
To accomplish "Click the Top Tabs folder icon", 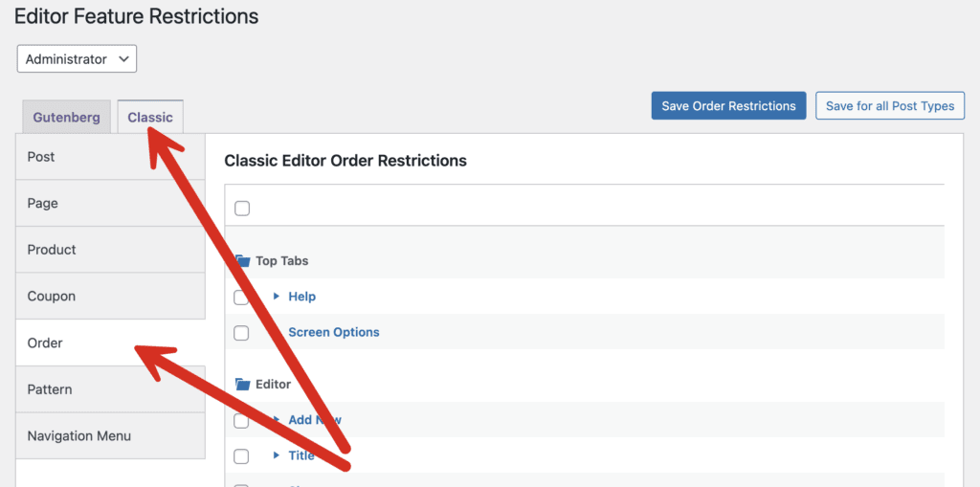I will pyautogui.click(x=242, y=261).
